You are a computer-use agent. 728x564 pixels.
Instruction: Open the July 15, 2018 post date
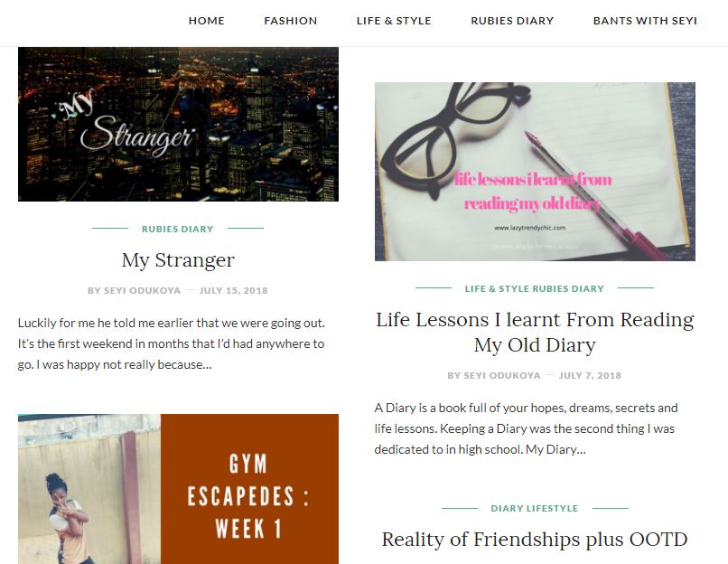click(234, 290)
